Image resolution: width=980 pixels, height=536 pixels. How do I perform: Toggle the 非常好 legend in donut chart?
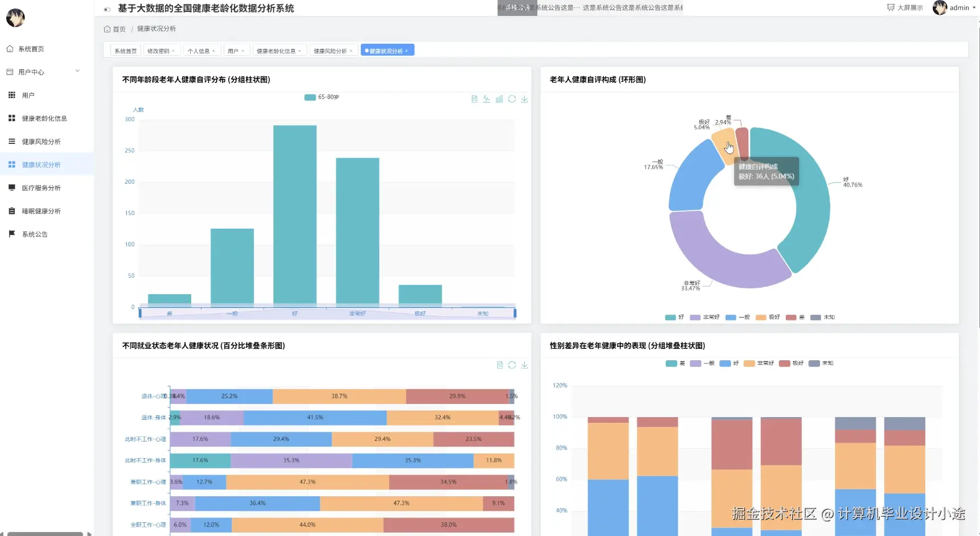705,318
